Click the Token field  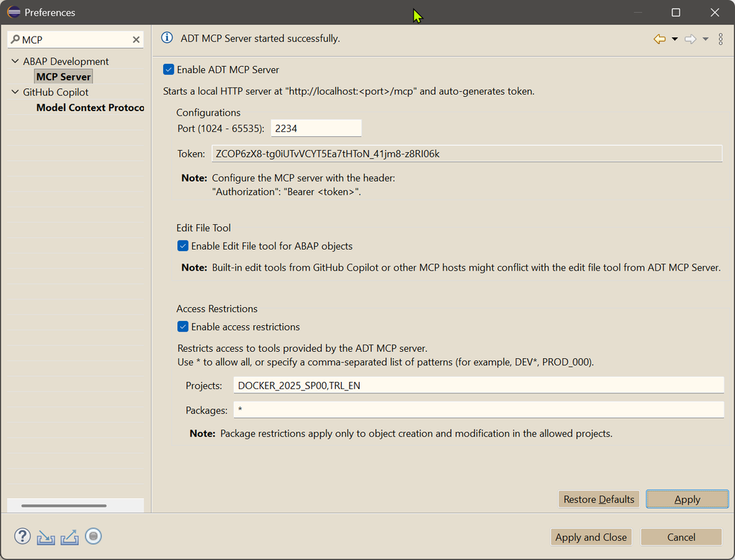(x=467, y=154)
